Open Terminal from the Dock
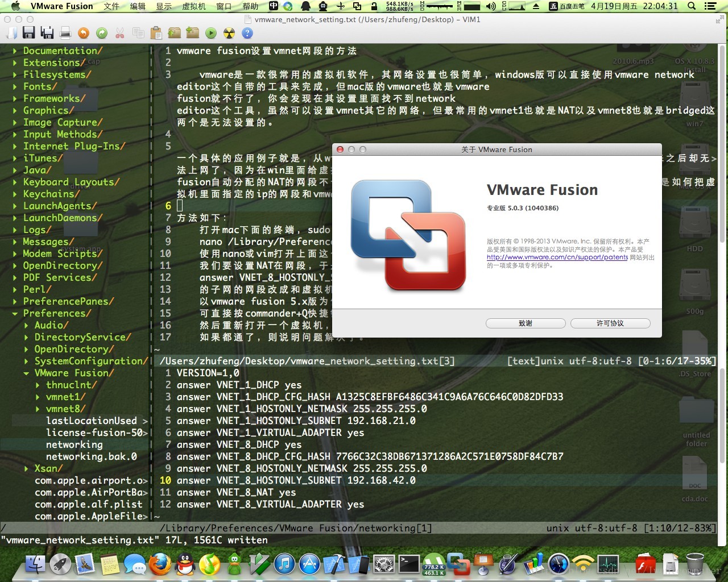This screenshot has width=728, height=582. [x=408, y=564]
